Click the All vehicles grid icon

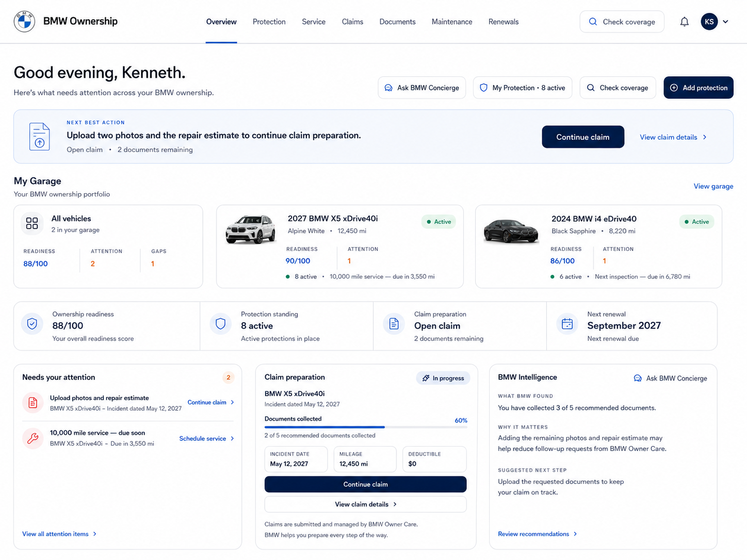click(32, 223)
